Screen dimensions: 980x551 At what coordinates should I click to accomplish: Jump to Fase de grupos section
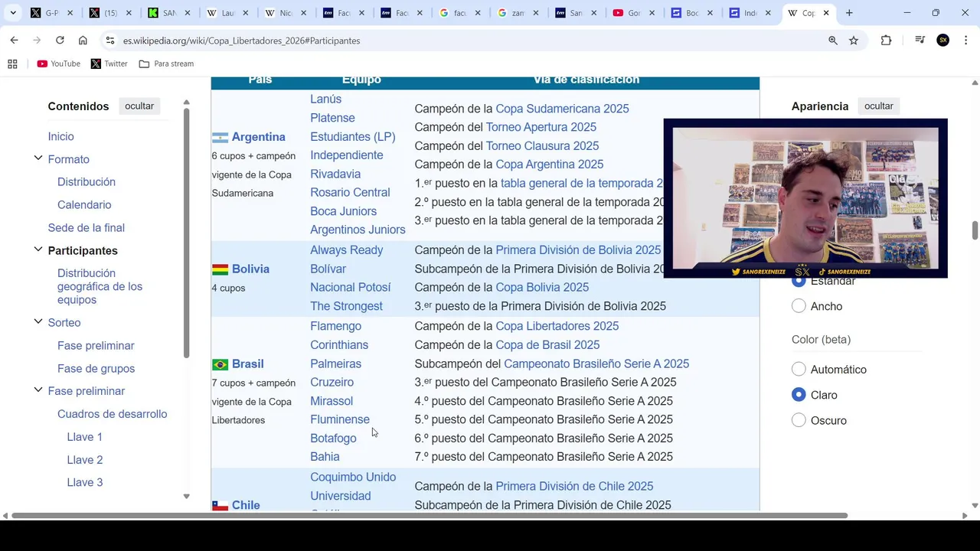[x=96, y=369]
